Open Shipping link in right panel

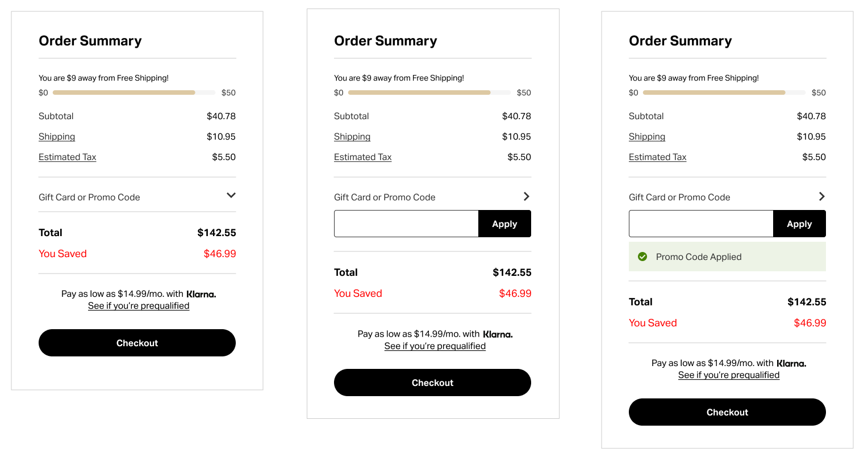[x=647, y=137]
